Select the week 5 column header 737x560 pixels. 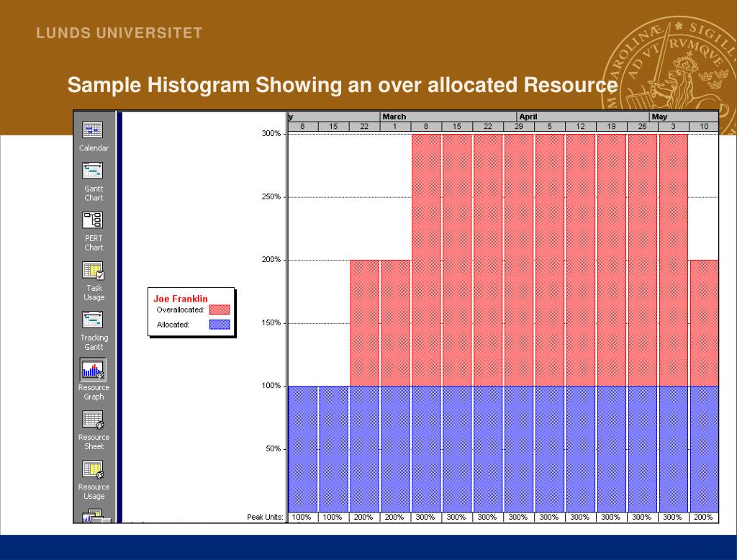549,127
